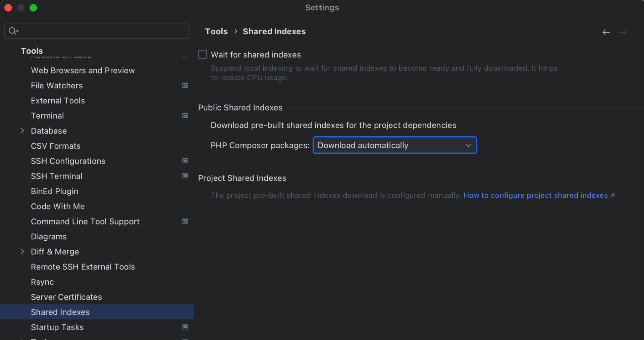Click project-level icon beside Command Line Tool Support
Screen dimensions: 644x340
point(185,222)
